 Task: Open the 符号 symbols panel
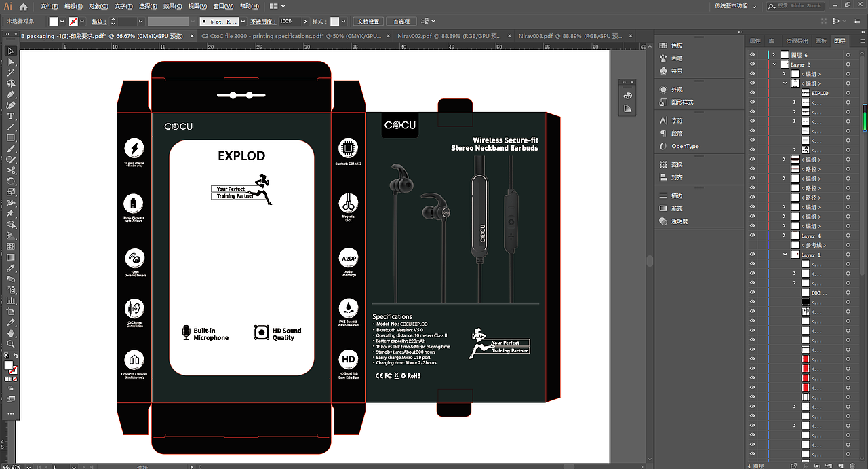click(673, 71)
